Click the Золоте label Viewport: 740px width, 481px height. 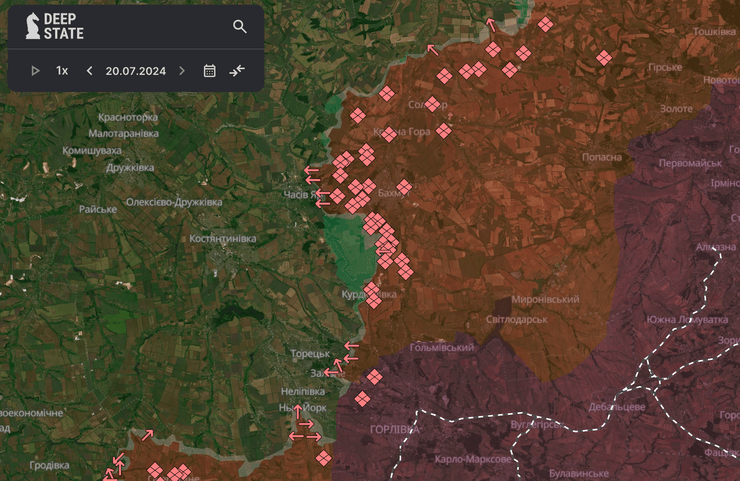[676, 109]
